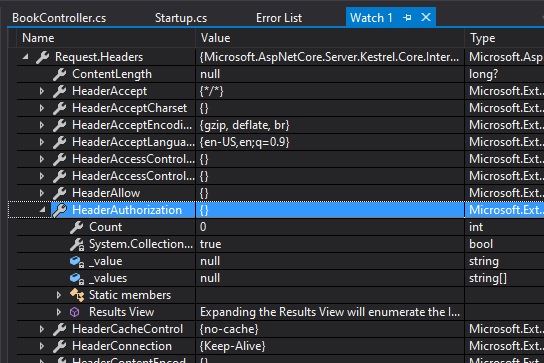Expand the HeaderAllow node
544x363 pixels.
pyautogui.click(x=42, y=193)
